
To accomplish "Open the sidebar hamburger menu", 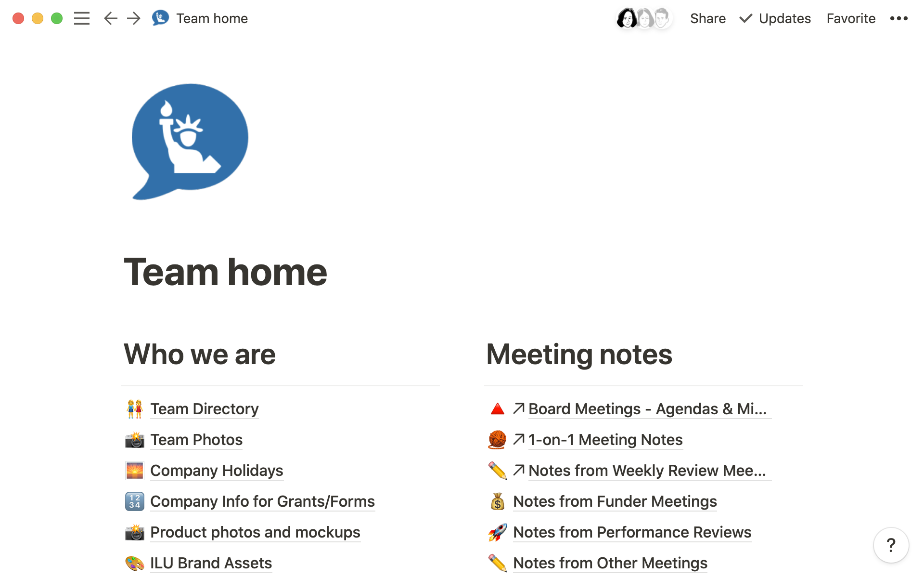I will [x=82, y=18].
